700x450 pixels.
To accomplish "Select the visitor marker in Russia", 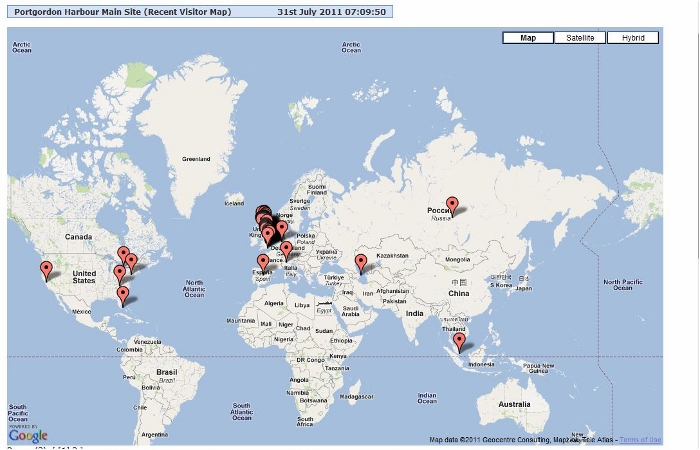I will point(452,207).
